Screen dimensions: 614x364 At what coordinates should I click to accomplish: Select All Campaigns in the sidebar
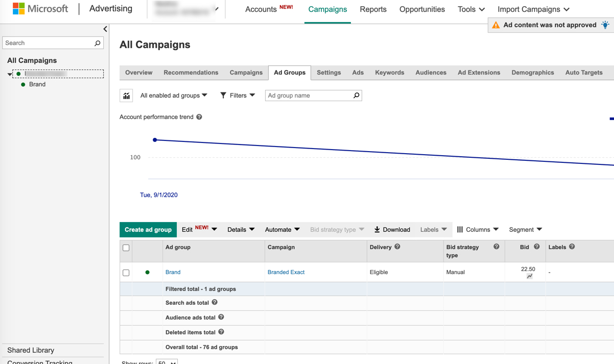click(32, 60)
